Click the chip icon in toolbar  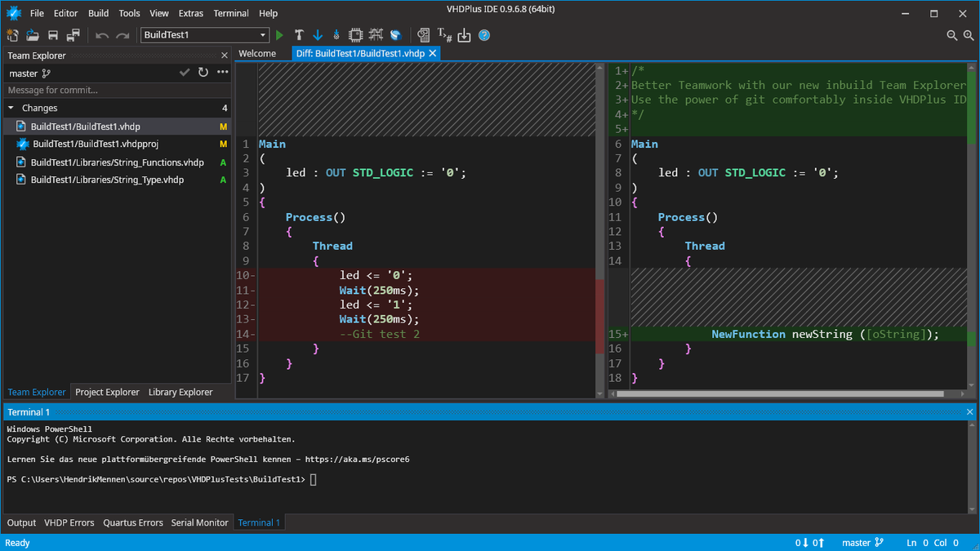click(356, 35)
